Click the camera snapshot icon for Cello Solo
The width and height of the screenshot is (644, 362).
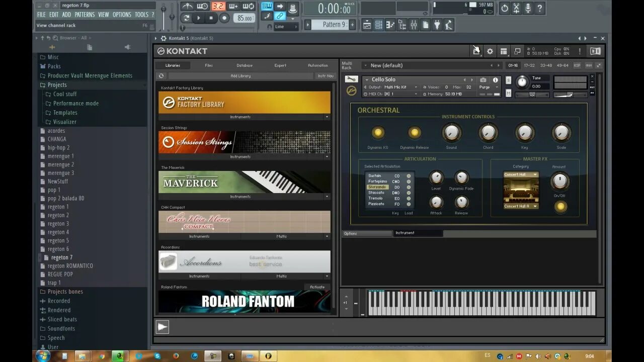[x=483, y=79]
